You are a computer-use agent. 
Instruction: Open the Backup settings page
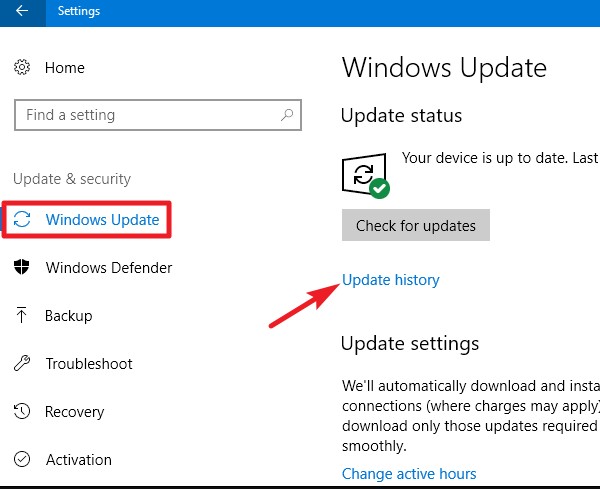tap(69, 316)
